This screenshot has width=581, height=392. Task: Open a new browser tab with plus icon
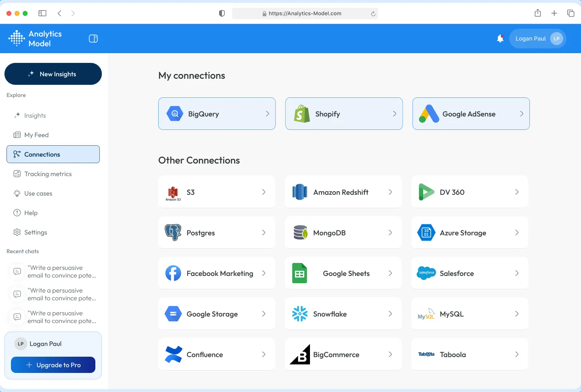[x=554, y=13]
